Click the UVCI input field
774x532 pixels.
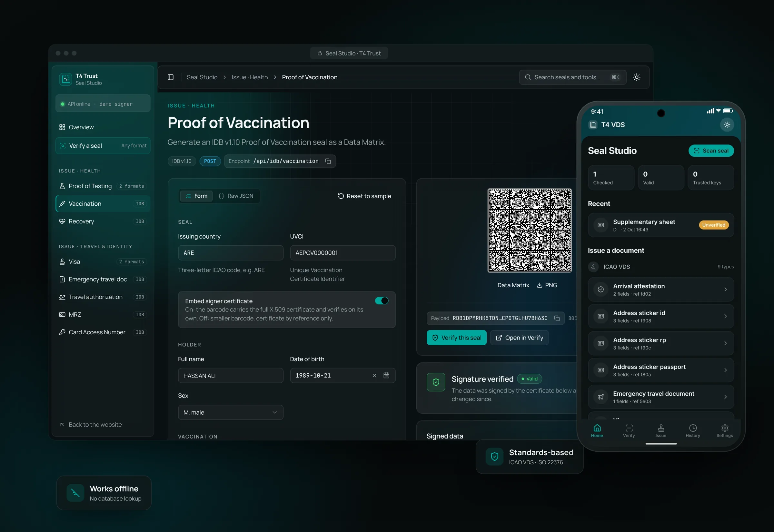[343, 253]
